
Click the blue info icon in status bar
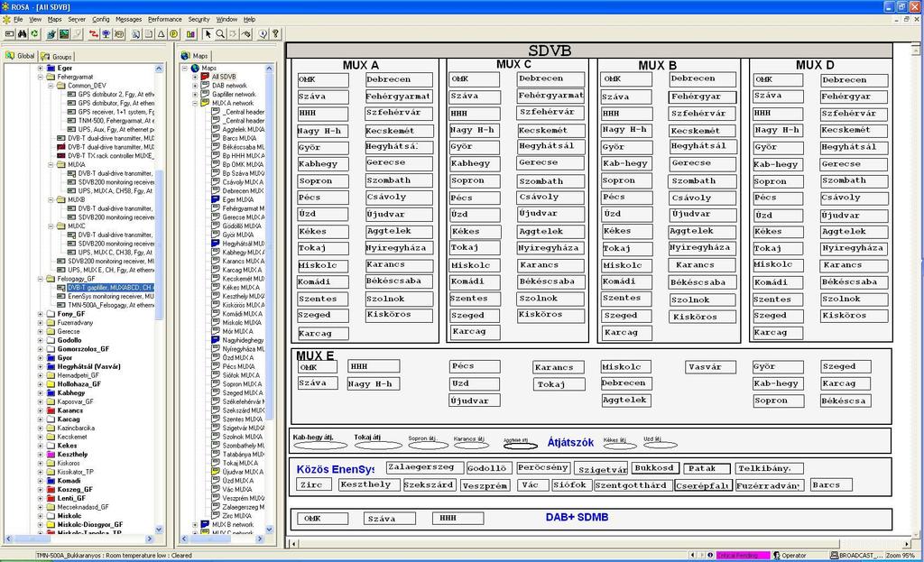click(x=710, y=555)
